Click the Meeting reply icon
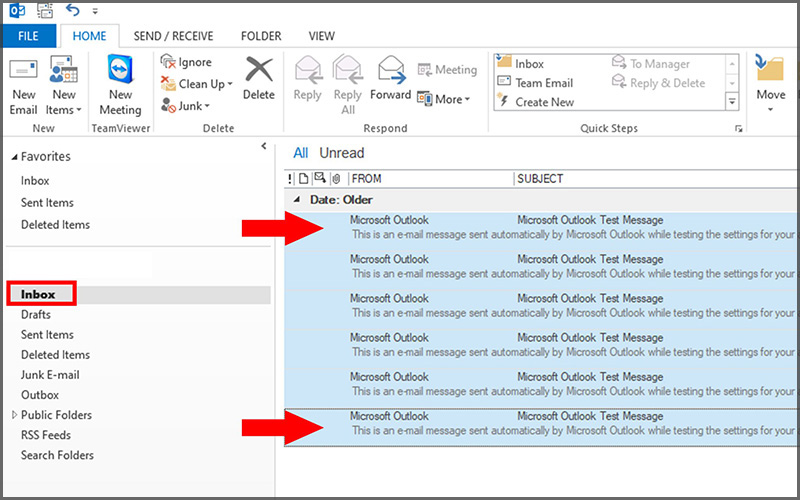800x500 pixels. click(424, 70)
